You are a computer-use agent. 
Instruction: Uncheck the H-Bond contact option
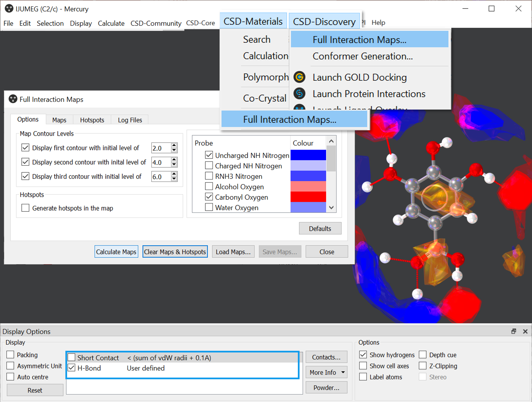pos(71,368)
